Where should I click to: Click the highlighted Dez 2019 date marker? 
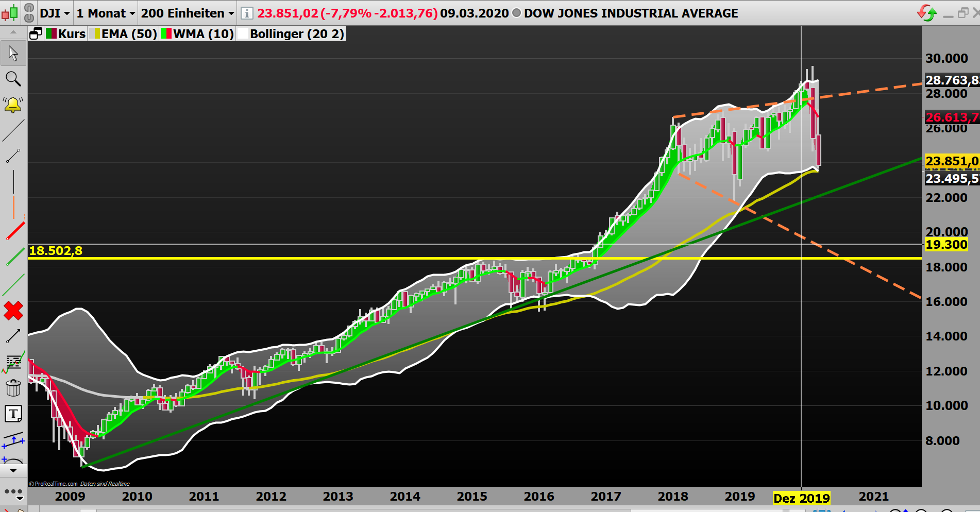(802, 498)
